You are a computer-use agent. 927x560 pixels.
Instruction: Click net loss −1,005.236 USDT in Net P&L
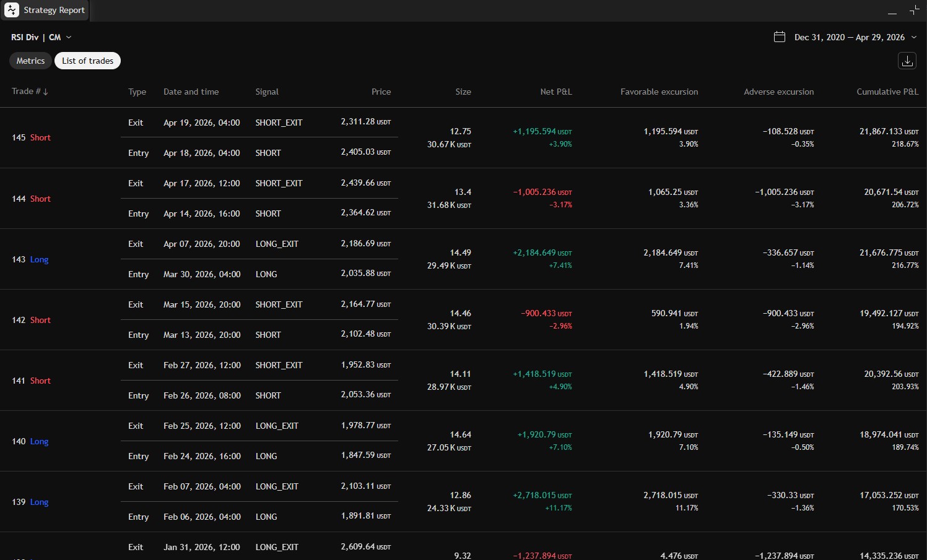(542, 192)
